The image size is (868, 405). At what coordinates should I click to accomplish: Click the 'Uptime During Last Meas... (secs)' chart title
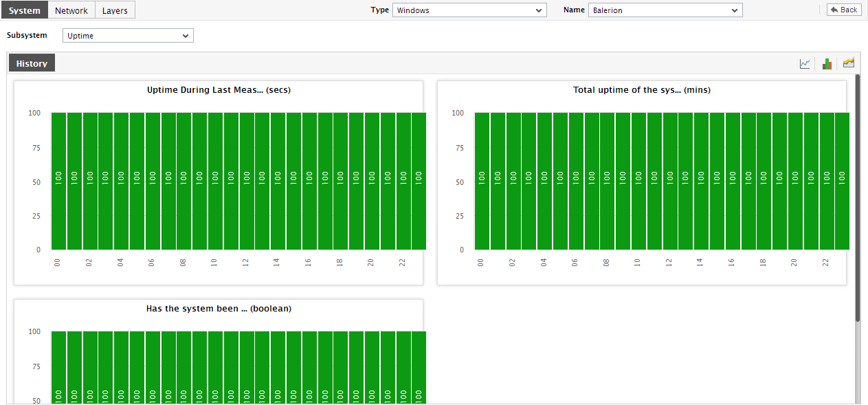tap(219, 90)
